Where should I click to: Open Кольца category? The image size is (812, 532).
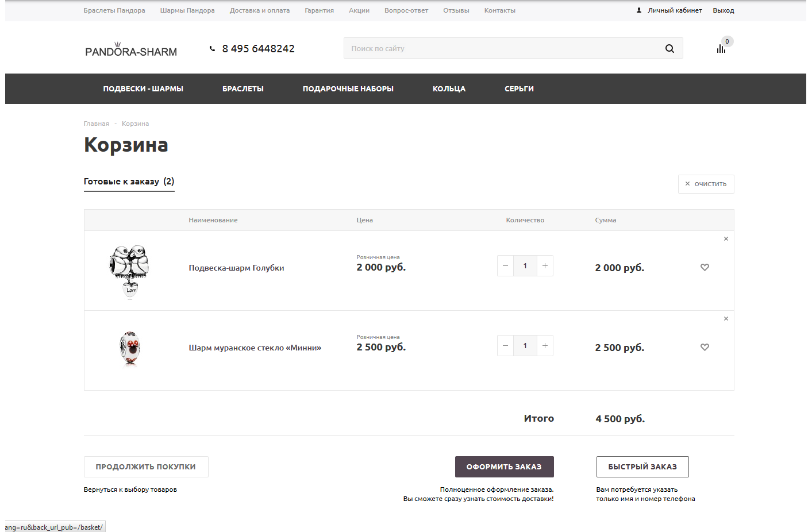coord(449,89)
